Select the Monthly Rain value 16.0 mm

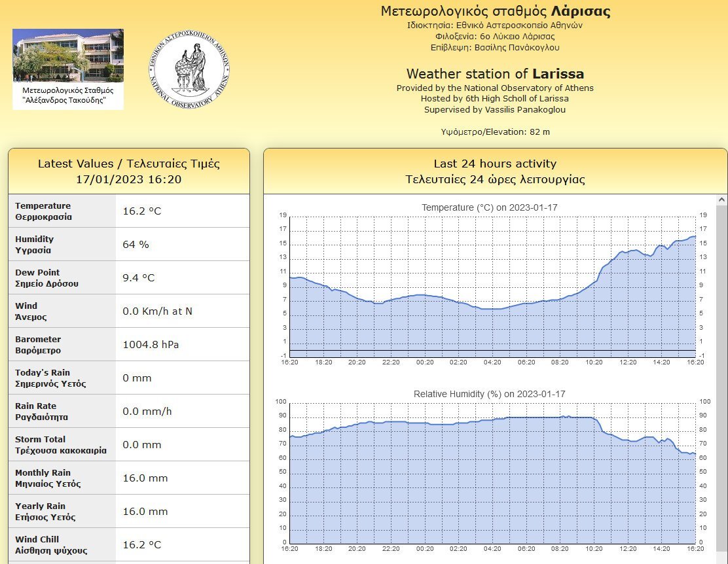tap(145, 478)
